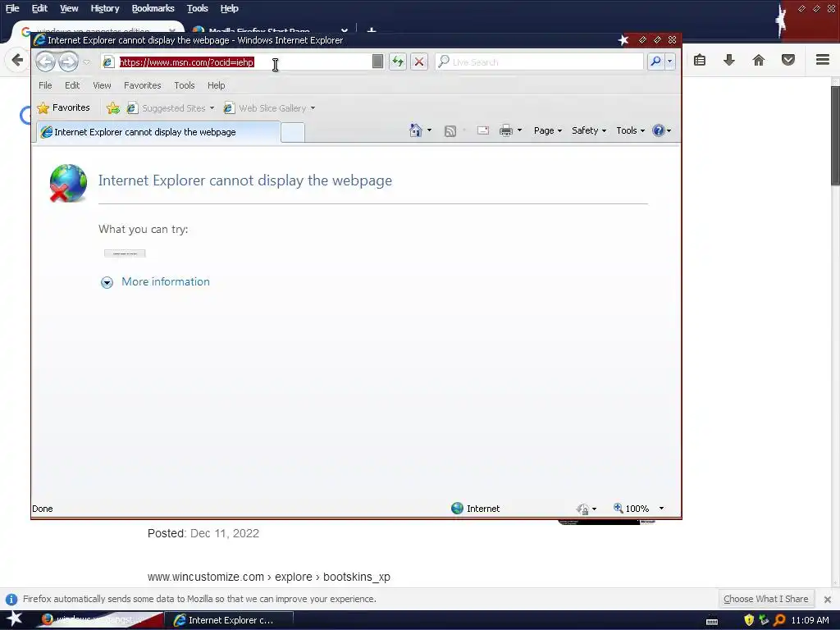Open the Safety command bar menu
Screen dimensions: 840x630
pos(589,130)
